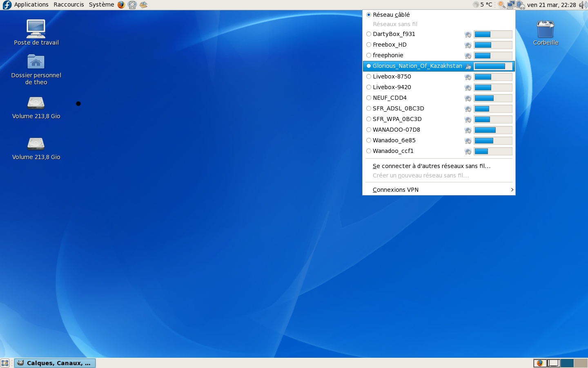Screen dimensions: 588x368
Task: Select Livebox-9420 wireless network
Action: tap(439, 87)
